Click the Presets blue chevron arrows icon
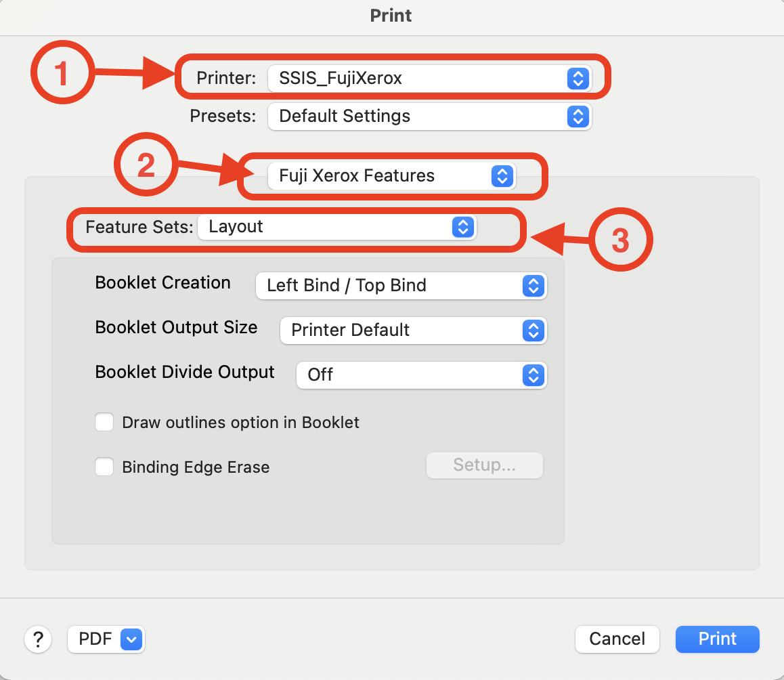This screenshot has width=784, height=680. pyautogui.click(x=577, y=116)
